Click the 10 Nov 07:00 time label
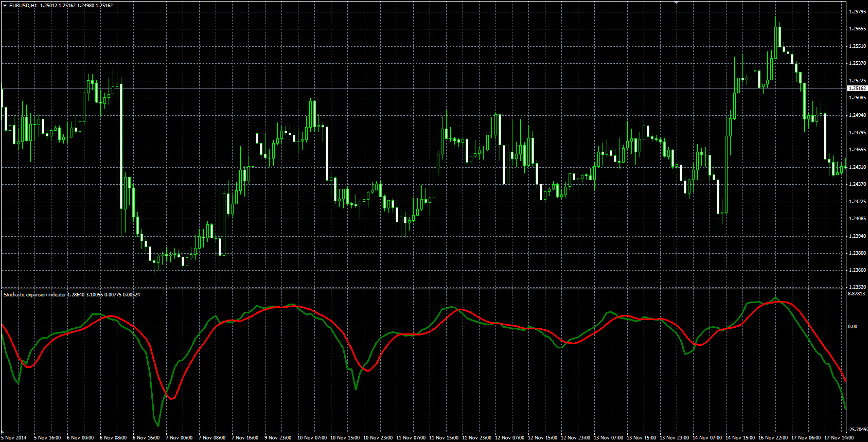The height and width of the screenshot is (442, 868). click(x=312, y=438)
